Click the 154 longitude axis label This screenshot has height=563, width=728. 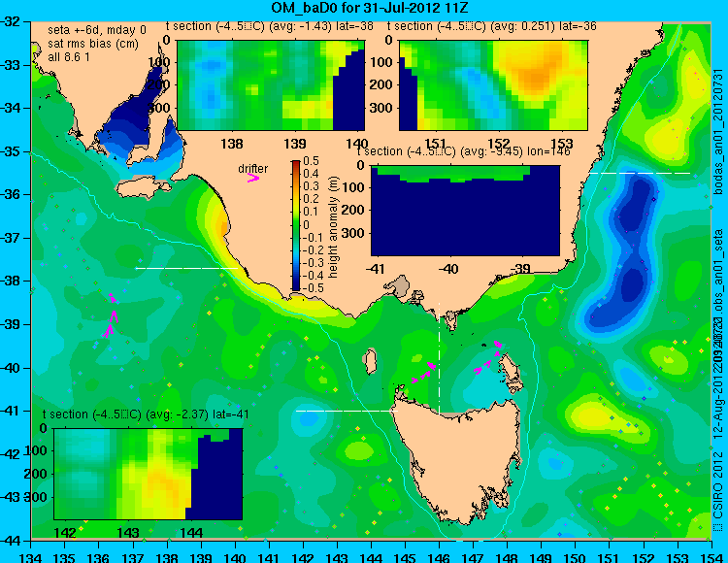(x=711, y=558)
